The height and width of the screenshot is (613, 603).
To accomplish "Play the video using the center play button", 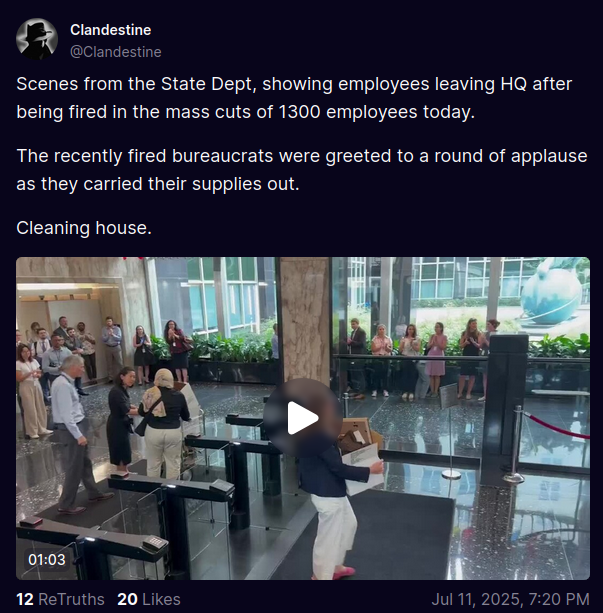I will [302, 418].
